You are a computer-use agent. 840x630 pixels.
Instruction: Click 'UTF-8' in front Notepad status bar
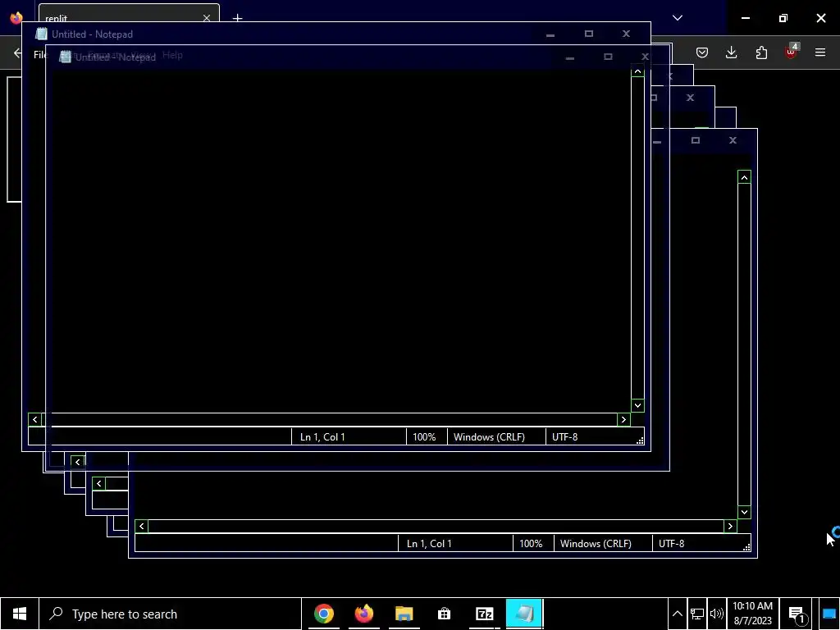pos(564,437)
